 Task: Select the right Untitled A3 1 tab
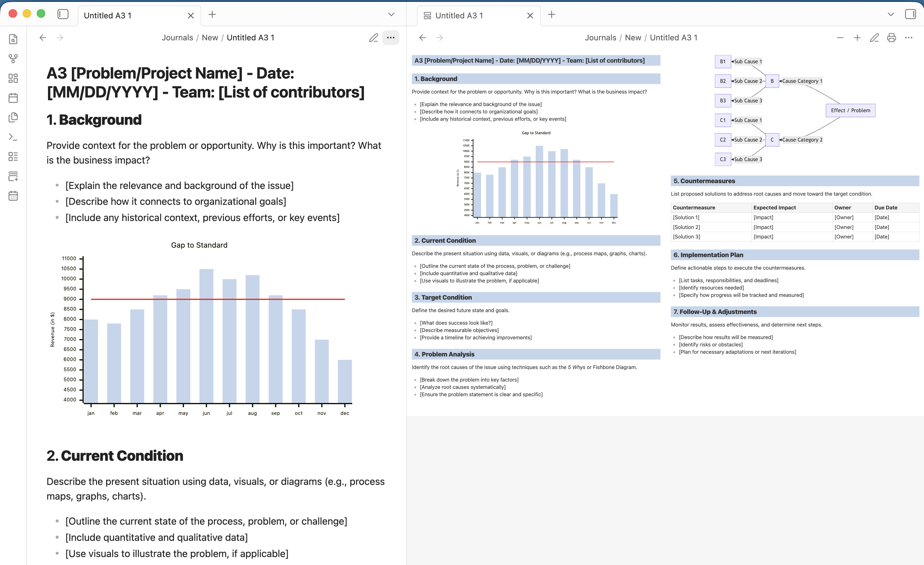(x=479, y=16)
